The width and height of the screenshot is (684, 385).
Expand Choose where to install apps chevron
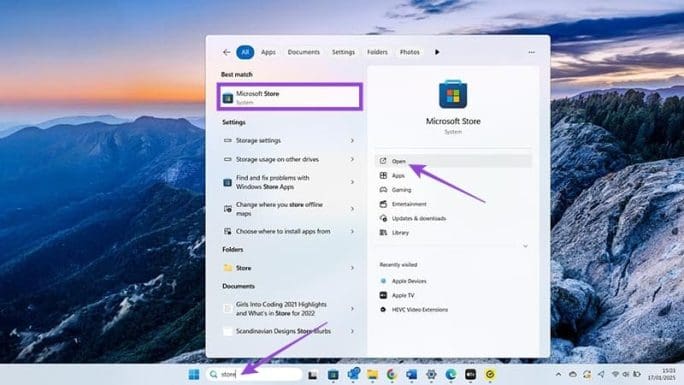coord(352,232)
